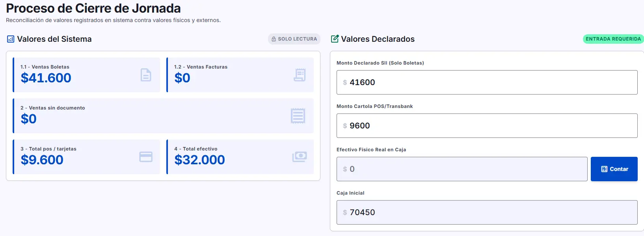
Task: Focus the Monto Declarado SII input field
Action: (x=487, y=82)
